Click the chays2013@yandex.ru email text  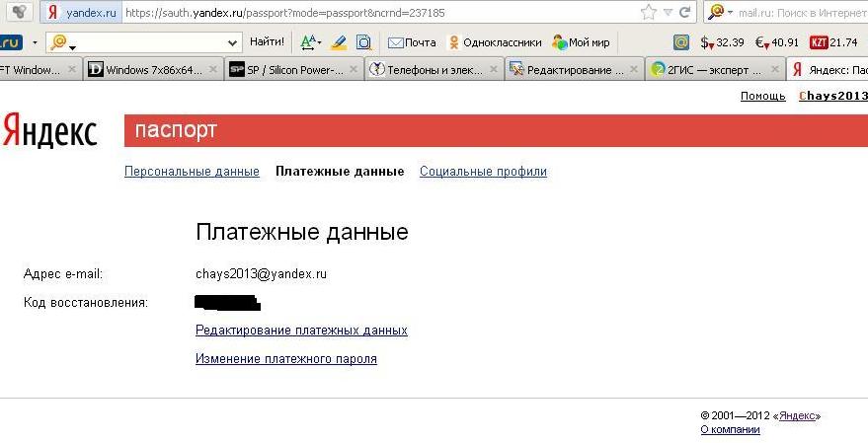point(261,274)
